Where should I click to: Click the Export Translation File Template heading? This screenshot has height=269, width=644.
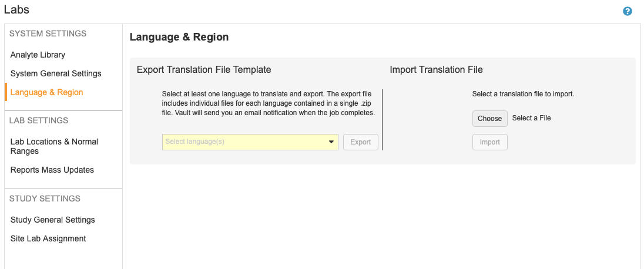204,69
